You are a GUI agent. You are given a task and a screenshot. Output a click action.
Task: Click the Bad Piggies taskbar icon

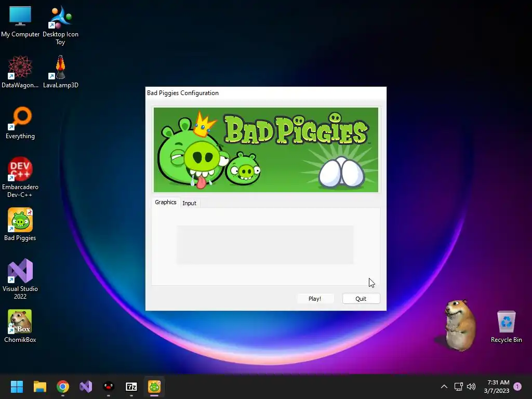[154, 387]
